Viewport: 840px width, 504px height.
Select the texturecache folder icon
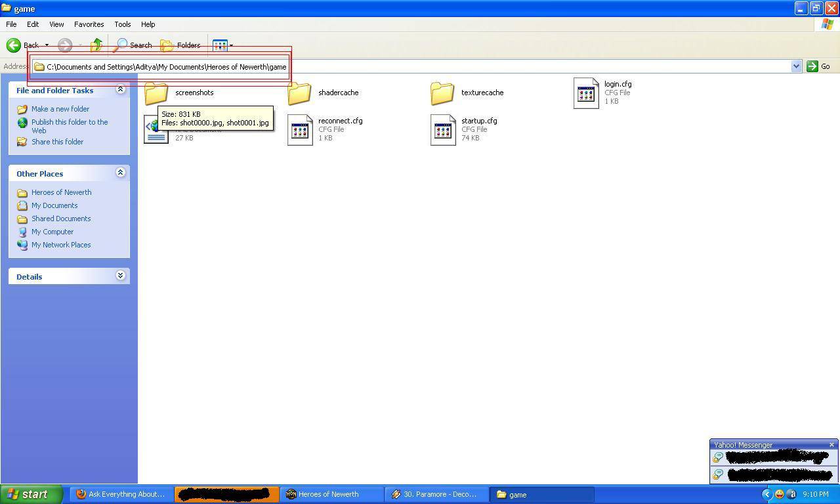[x=442, y=93]
